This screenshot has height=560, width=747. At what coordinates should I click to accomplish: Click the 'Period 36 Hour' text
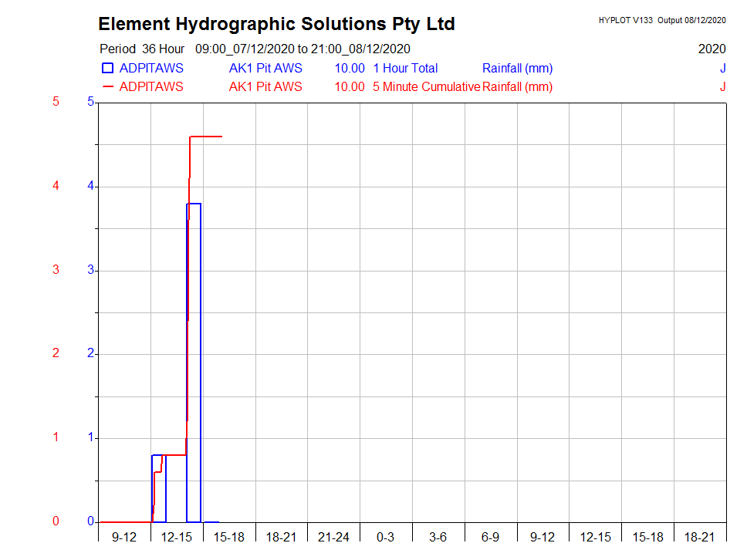[142, 49]
